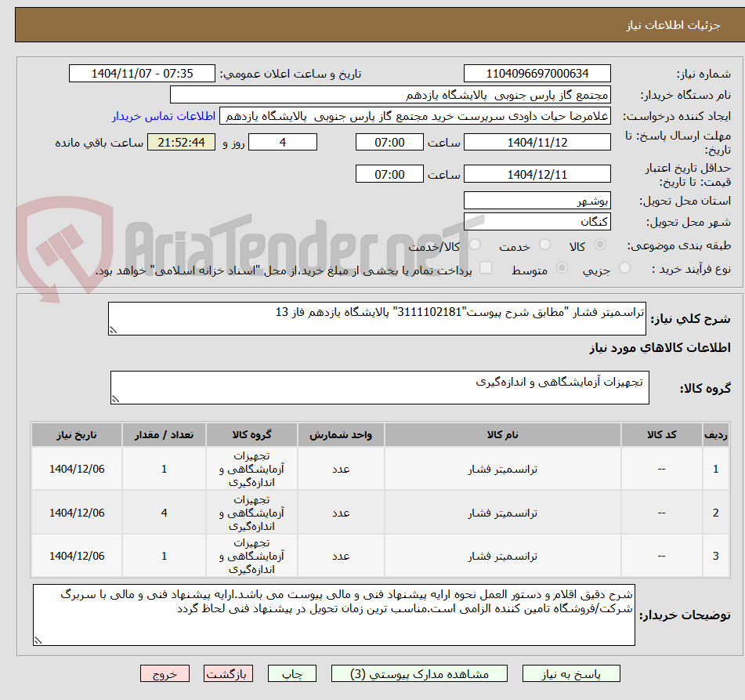
Task: Open اطلاعات تماس خریدار link
Action: pos(164,116)
